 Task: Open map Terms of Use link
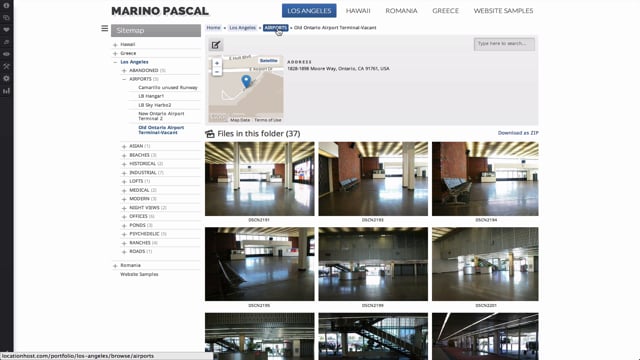coord(268,120)
